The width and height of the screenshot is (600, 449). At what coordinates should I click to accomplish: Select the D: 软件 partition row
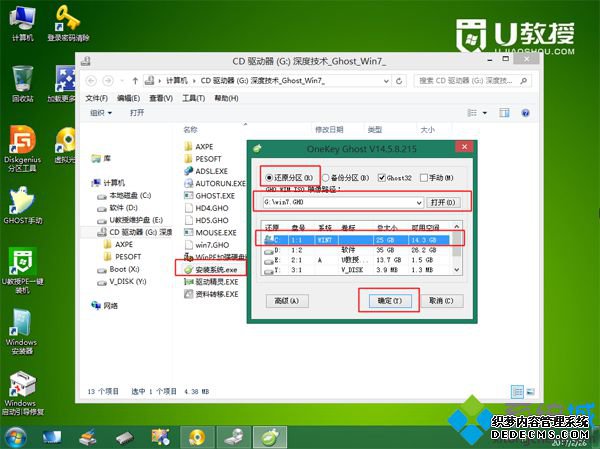[x=356, y=250]
